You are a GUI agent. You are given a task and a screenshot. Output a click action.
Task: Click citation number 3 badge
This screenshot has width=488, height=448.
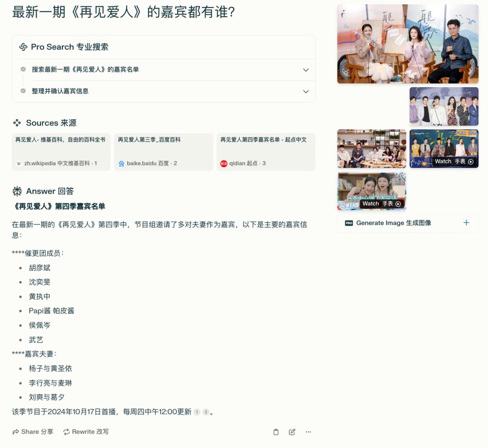coord(206,412)
